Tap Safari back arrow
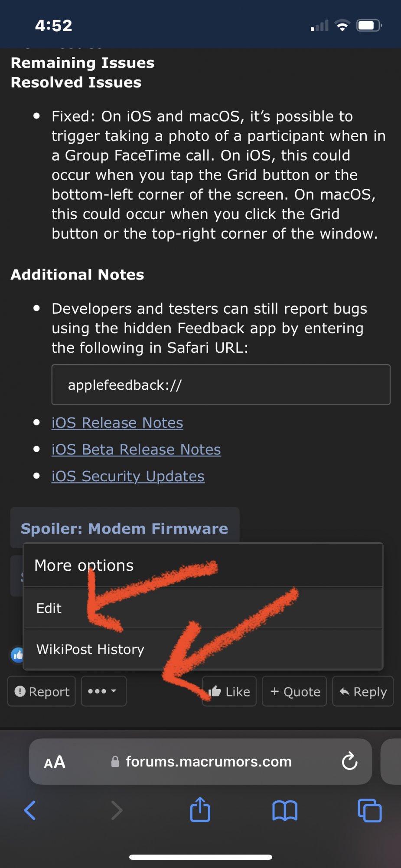 pyautogui.click(x=30, y=810)
